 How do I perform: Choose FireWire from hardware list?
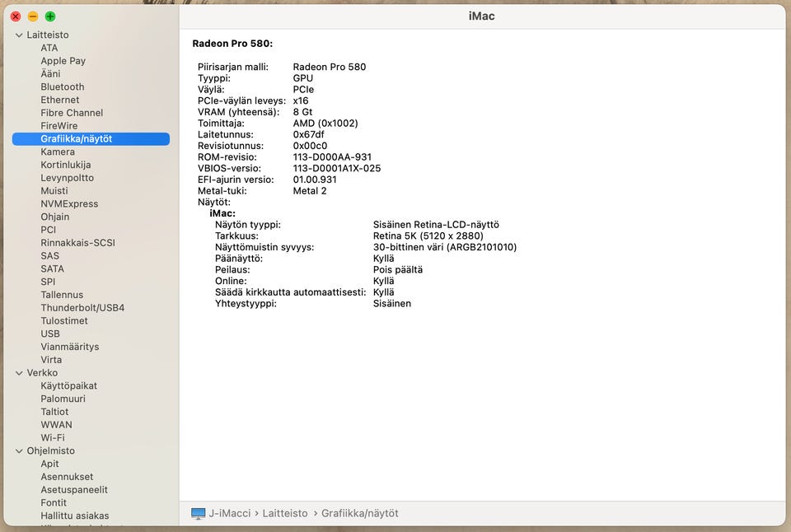(59, 126)
